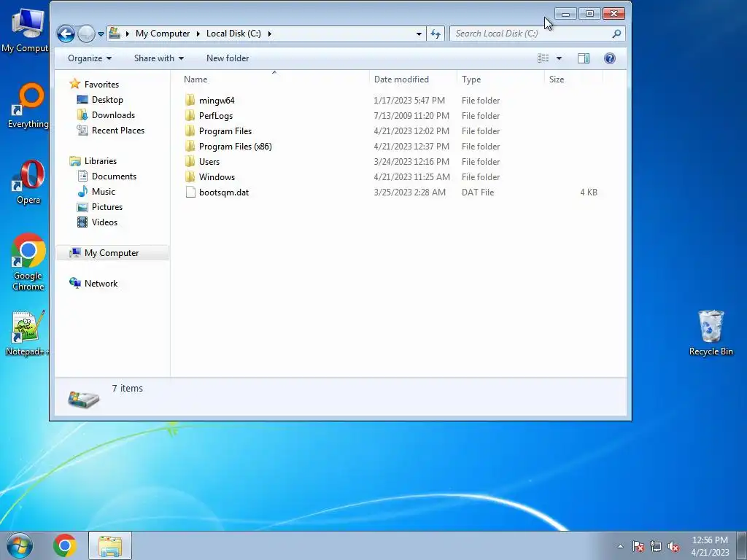Select the Users folder icon
747x560 pixels.
(x=190, y=161)
